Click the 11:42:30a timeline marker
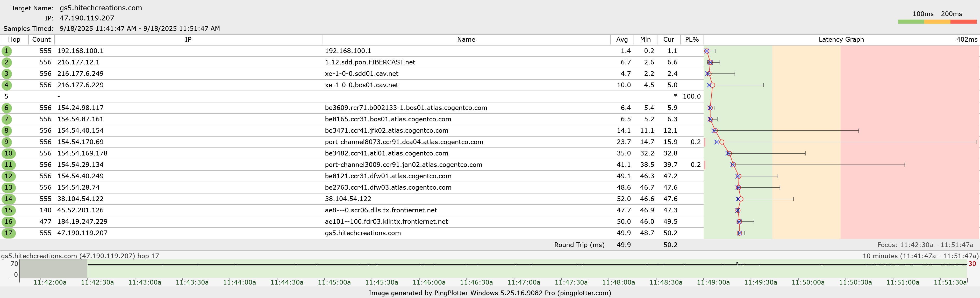 click(97, 282)
